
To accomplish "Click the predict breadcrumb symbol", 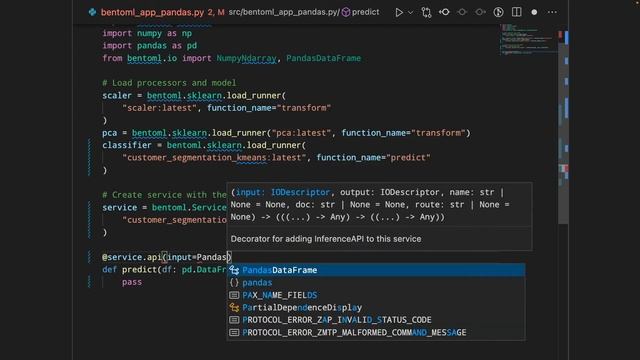I will 365,12.
